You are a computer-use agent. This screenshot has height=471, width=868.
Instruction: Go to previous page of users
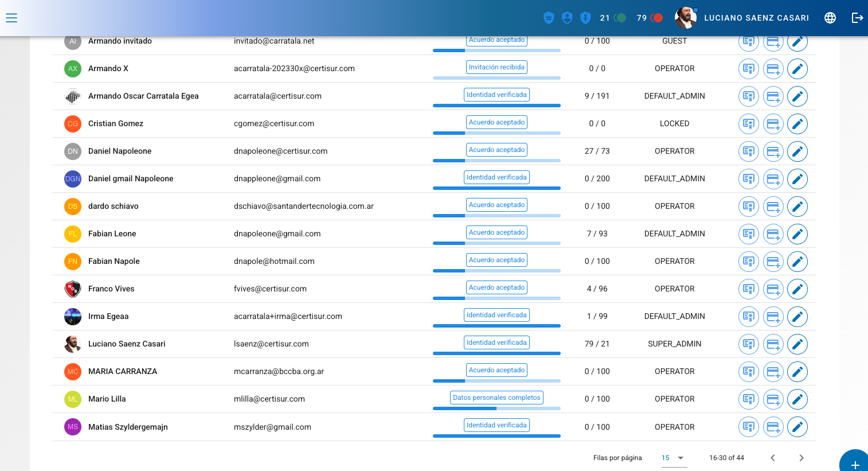pyautogui.click(x=773, y=458)
